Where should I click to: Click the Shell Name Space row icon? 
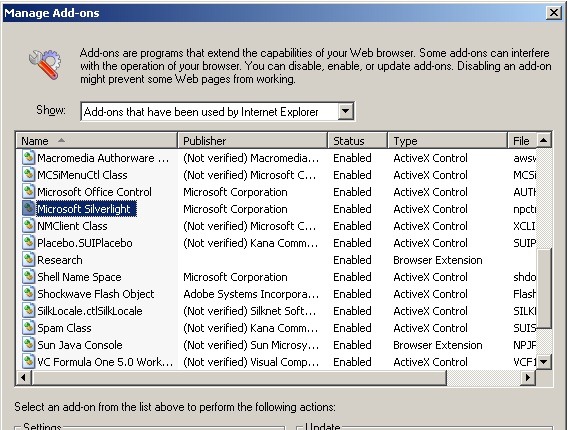click(28, 277)
